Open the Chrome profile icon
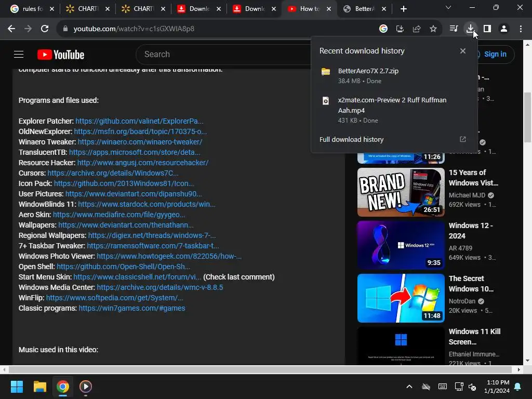The image size is (532, 399). point(504,29)
